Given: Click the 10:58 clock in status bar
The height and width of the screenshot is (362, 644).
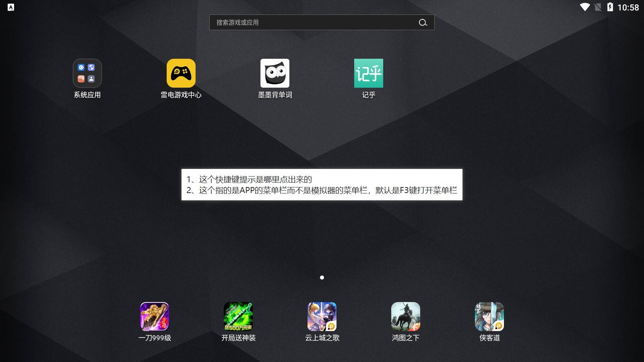Looking at the screenshot, I should 628,7.
